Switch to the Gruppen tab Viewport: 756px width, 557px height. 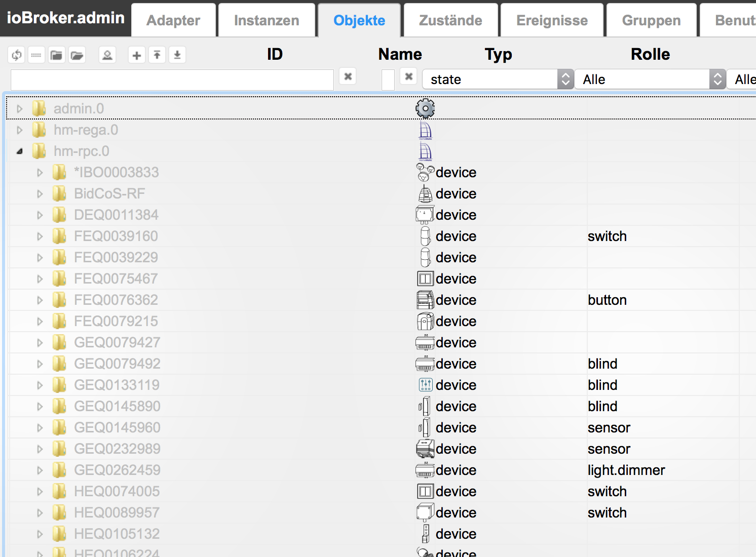(x=652, y=20)
